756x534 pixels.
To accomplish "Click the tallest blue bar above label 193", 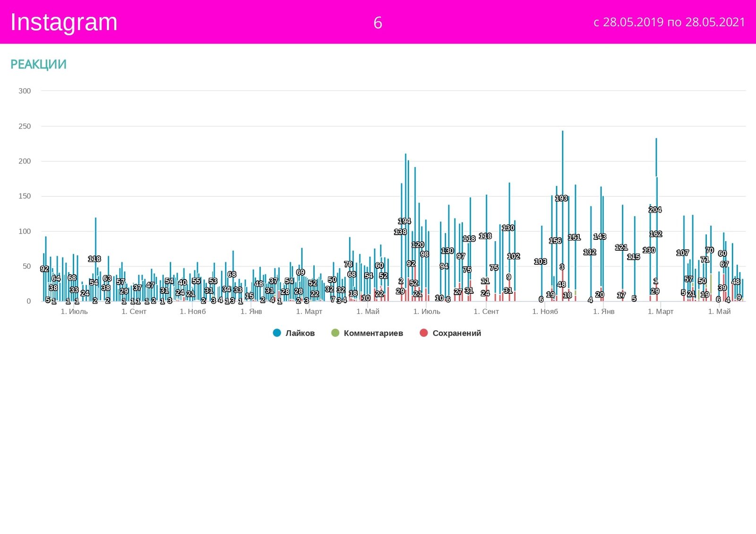I will (x=562, y=161).
